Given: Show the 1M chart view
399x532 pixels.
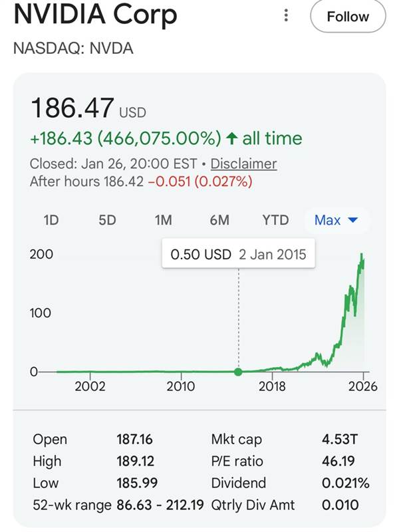Looking at the screenshot, I should coord(163,220).
